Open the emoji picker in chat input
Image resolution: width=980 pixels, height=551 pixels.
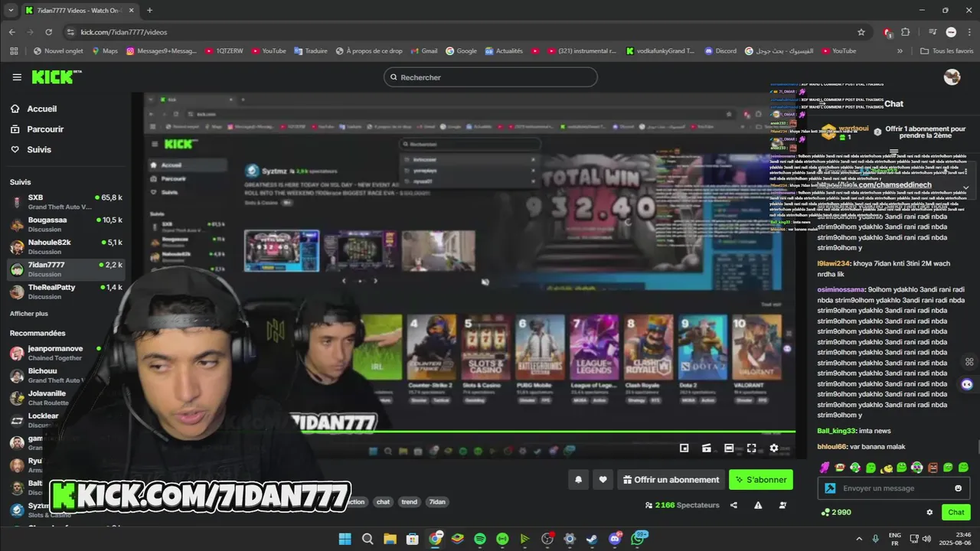pos(958,488)
